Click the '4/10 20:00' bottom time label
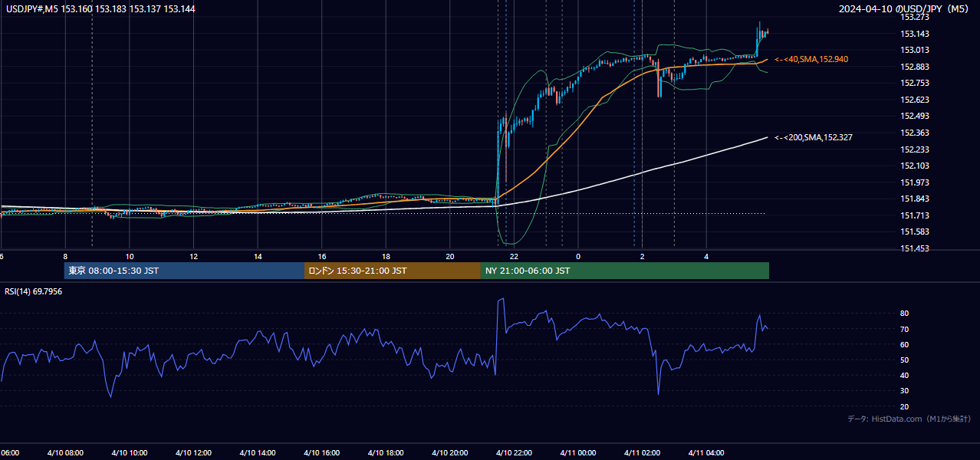This screenshot has height=460, width=980. coord(450,453)
